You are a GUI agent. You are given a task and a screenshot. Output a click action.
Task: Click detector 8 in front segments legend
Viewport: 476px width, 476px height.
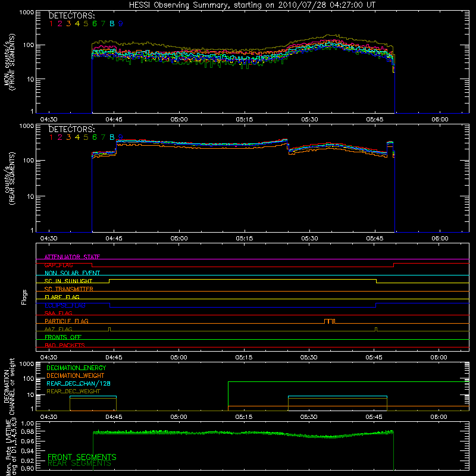[112, 24]
